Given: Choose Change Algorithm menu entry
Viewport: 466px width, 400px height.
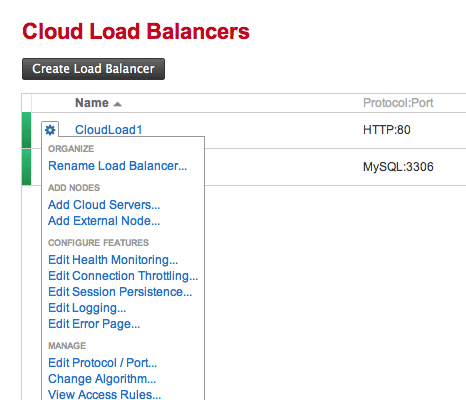Looking at the screenshot, I should pos(102,379).
